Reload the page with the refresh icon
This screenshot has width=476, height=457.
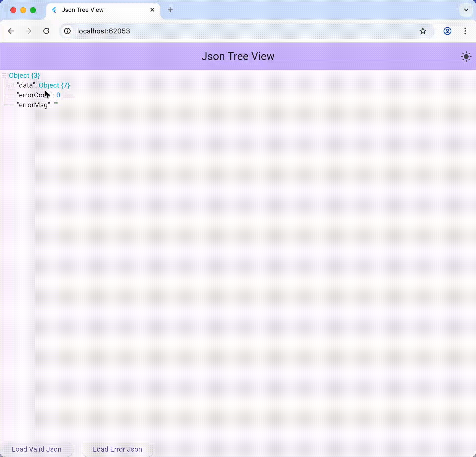(46, 31)
